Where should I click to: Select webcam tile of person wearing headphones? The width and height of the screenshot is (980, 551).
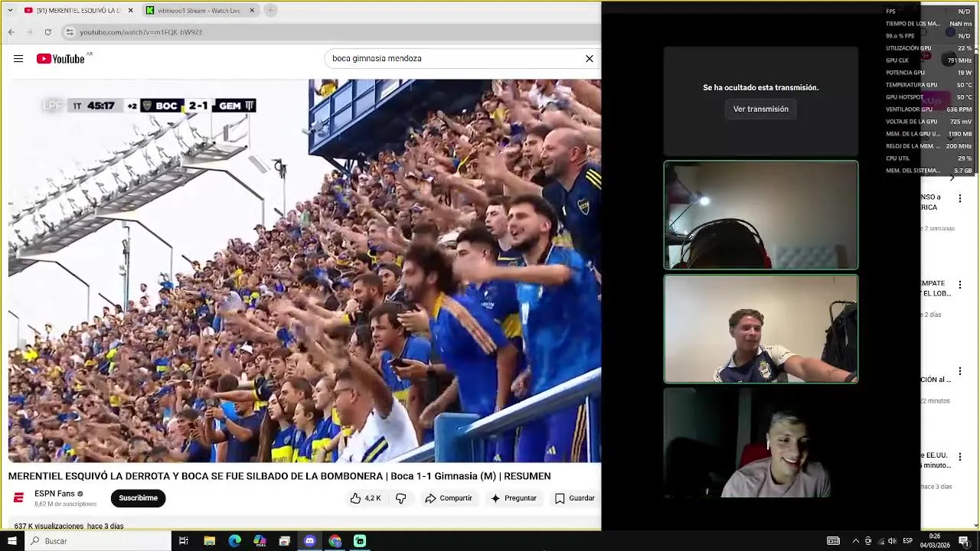[x=761, y=215]
